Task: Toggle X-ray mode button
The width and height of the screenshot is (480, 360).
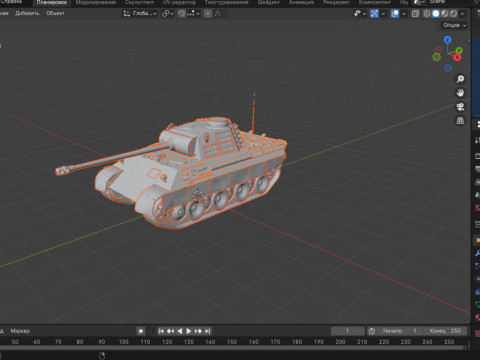Action: coord(415,13)
